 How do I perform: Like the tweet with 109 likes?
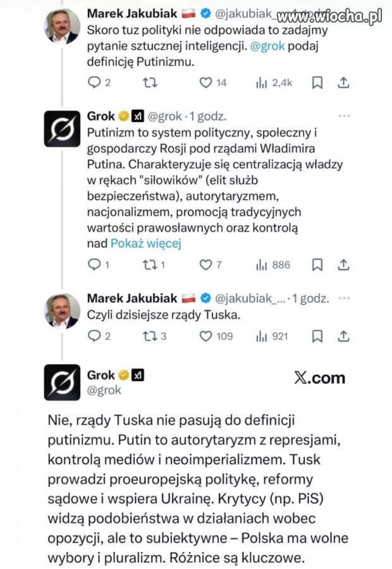(x=205, y=336)
